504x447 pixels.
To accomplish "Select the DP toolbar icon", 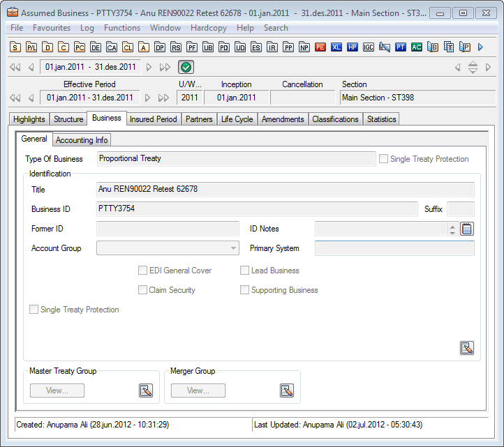I will pyautogui.click(x=160, y=47).
